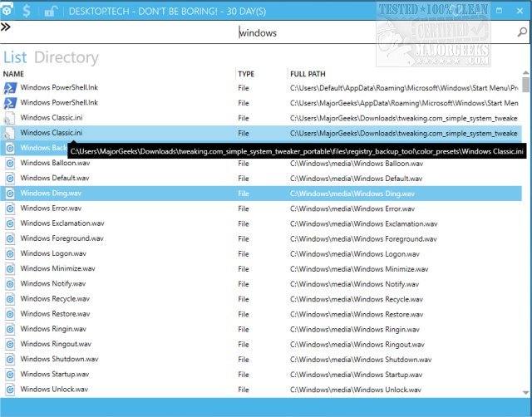Click the audio icon of Windows Balloon.wav
The width and height of the screenshot is (532, 417).
point(10,164)
